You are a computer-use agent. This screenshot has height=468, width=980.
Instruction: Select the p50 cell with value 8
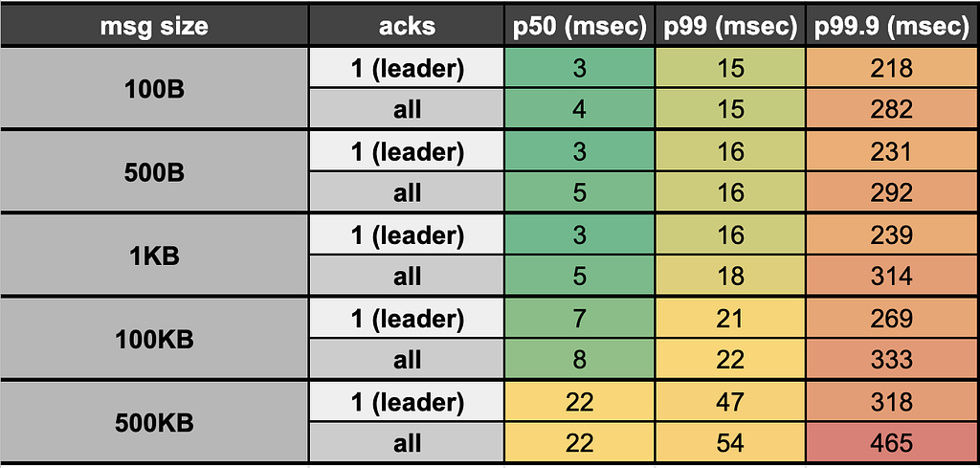pyautogui.click(x=579, y=360)
